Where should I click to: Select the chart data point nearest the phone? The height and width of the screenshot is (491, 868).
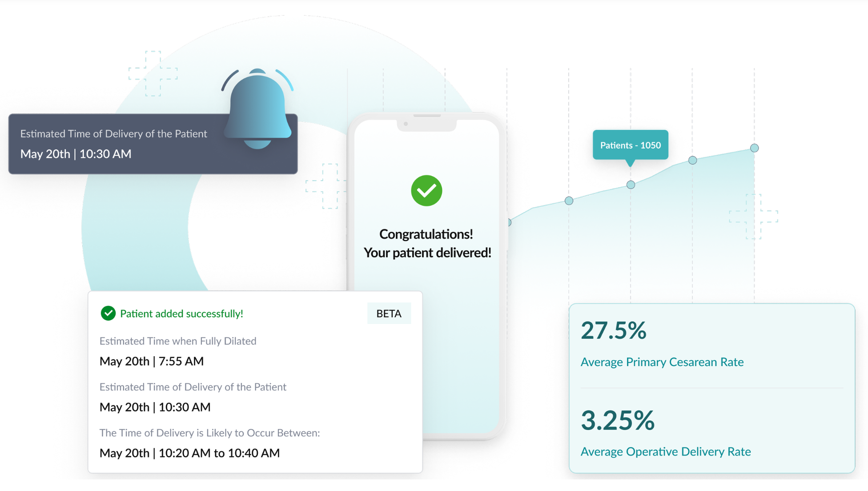[510, 222]
